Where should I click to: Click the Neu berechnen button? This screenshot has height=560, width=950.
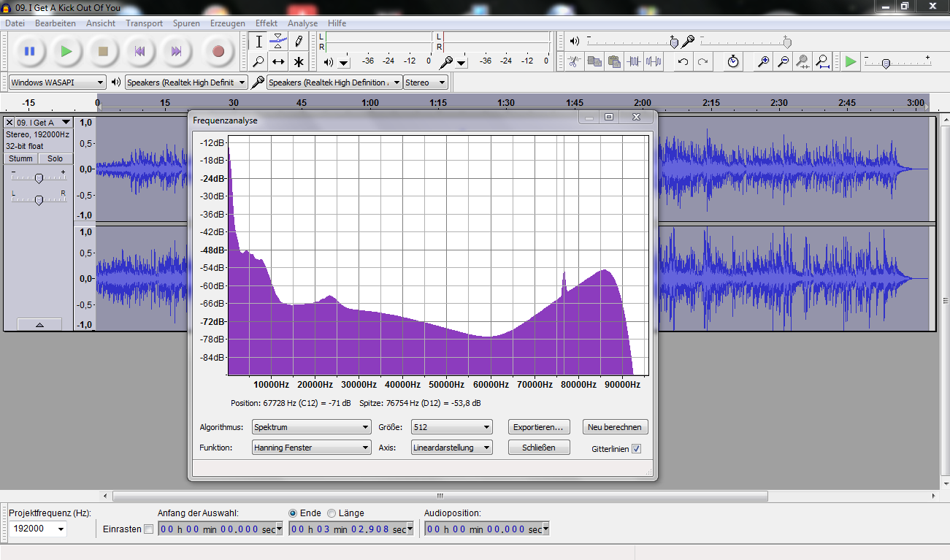pos(616,427)
